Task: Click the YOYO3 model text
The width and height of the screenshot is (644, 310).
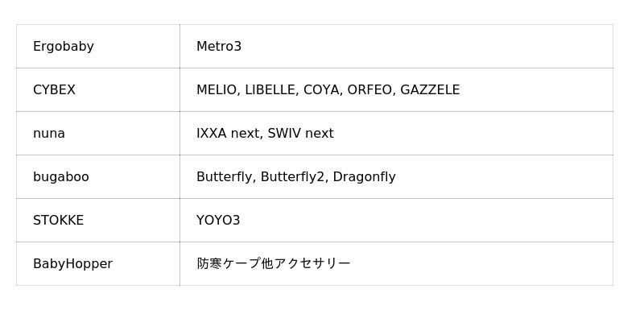Action: [x=218, y=221]
